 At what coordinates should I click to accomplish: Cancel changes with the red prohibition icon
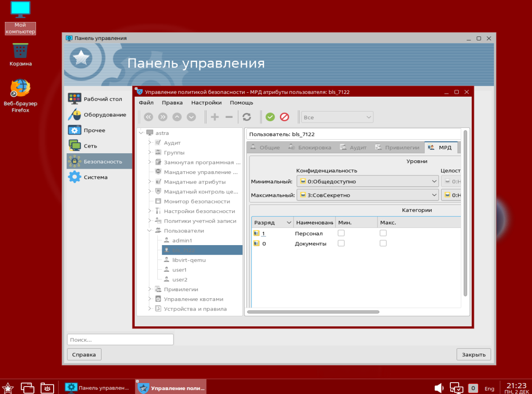[285, 117]
